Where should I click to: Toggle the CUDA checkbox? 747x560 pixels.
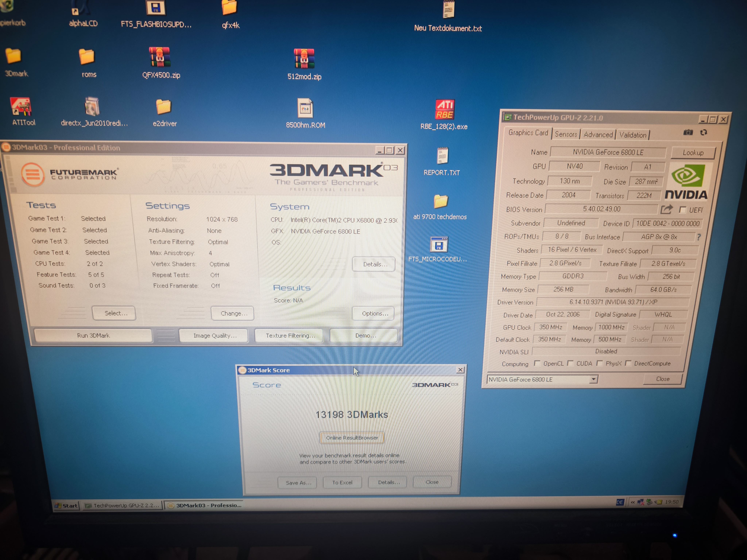570,363
